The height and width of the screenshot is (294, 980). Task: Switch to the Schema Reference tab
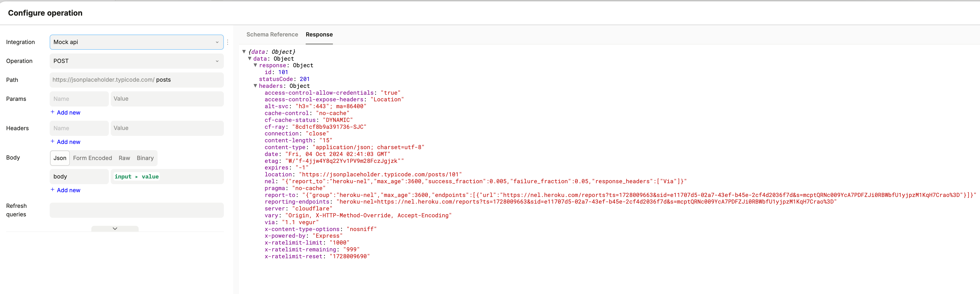click(272, 35)
